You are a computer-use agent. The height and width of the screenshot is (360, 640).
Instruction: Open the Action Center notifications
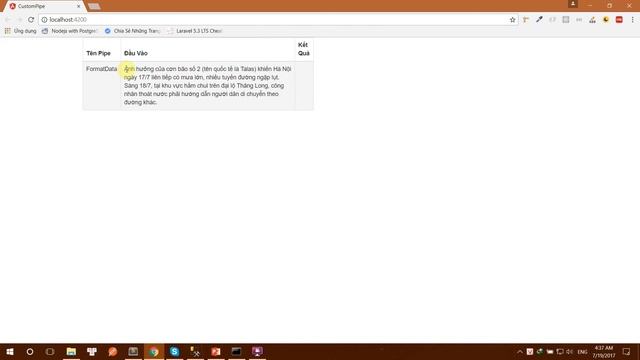tap(627, 352)
